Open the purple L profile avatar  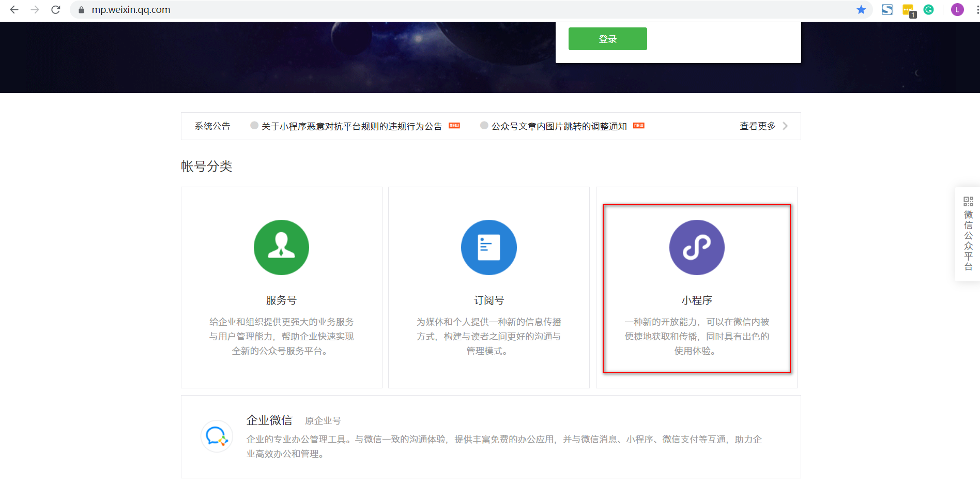click(x=957, y=10)
